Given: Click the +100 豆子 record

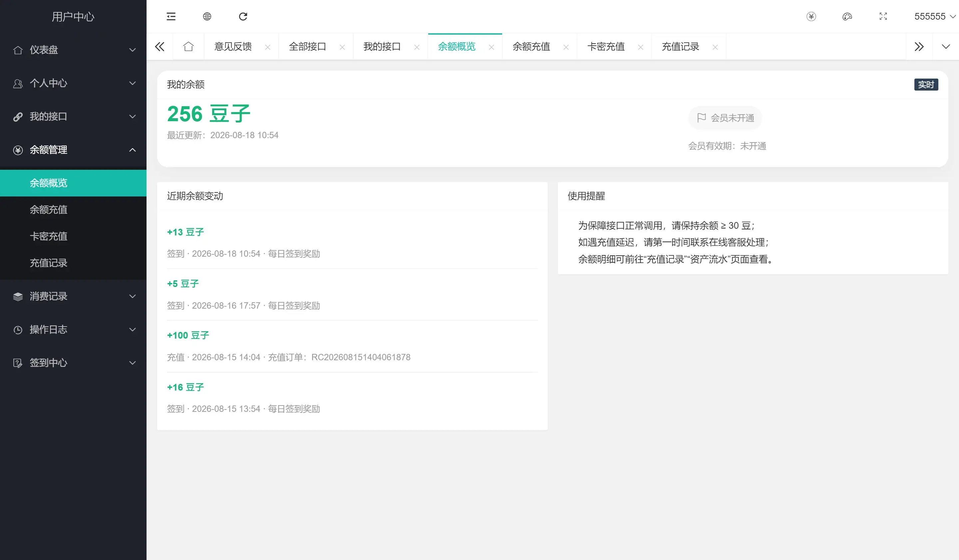Looking at the screenshot, I should [x=188, y=336].
